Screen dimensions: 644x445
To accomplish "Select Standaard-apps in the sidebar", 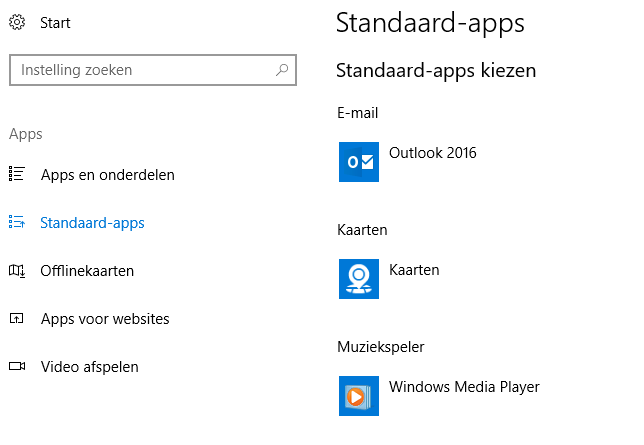I will tap(92, 223).
